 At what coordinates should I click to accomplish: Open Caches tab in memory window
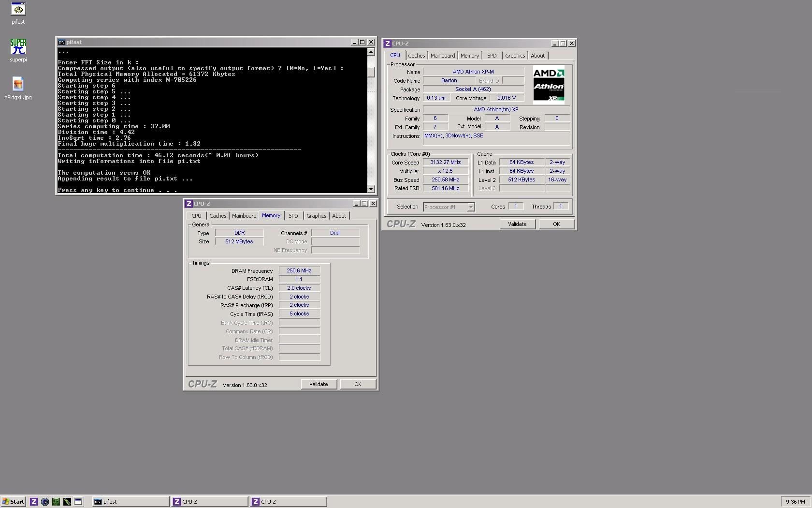[x=217, y=216]
